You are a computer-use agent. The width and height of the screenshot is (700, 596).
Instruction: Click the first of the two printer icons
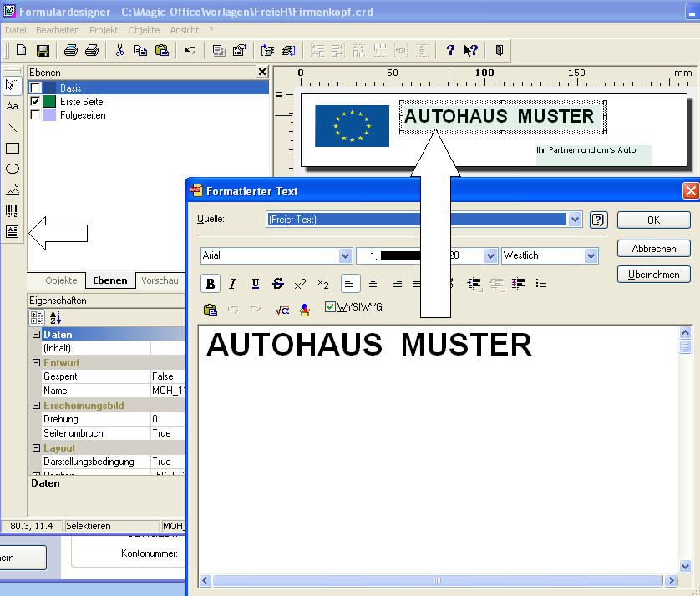click(70, 50)
